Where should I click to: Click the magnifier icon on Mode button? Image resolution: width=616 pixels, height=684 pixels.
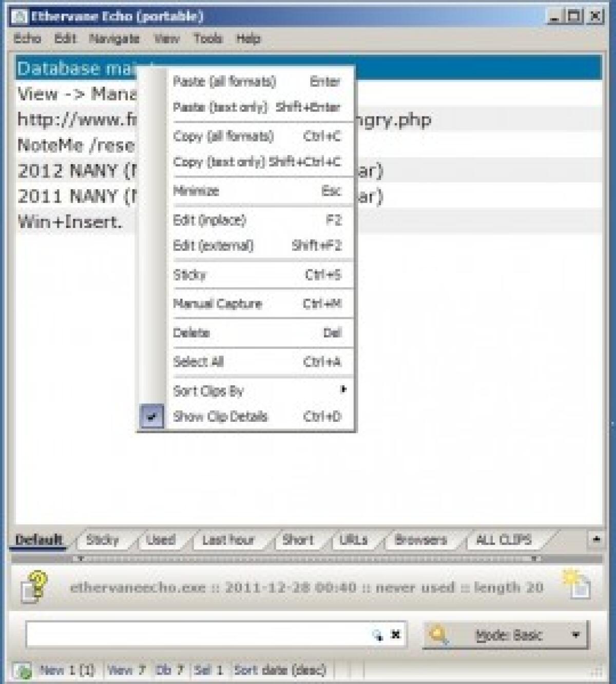pos(439,635)
